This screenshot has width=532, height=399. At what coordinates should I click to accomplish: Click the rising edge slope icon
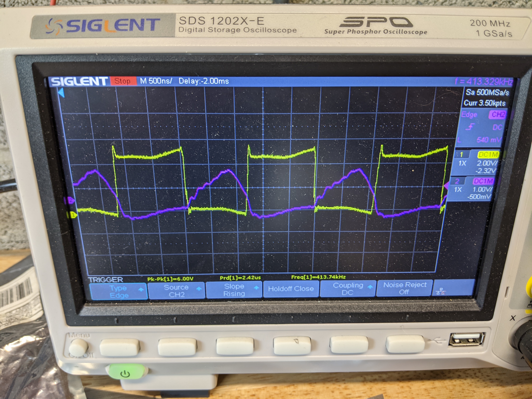[470, 127]
